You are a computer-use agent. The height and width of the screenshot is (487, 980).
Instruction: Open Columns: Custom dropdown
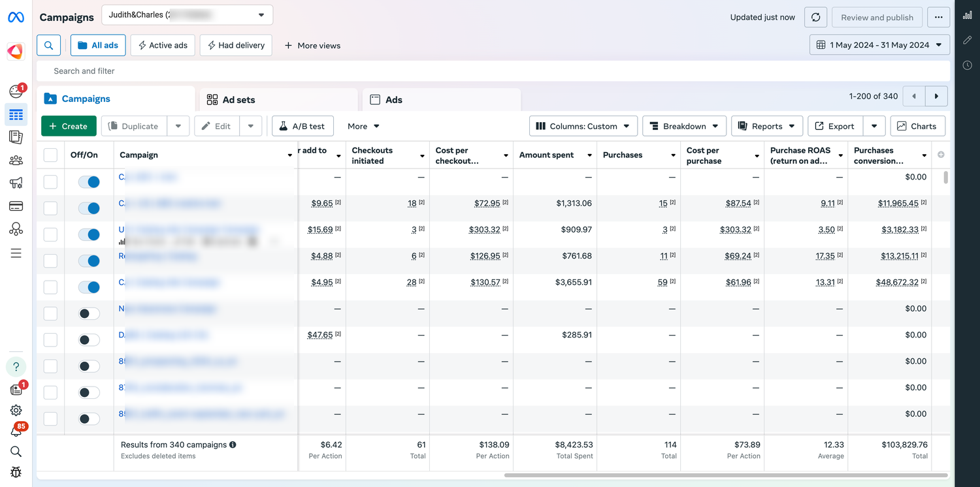(583, 126)
